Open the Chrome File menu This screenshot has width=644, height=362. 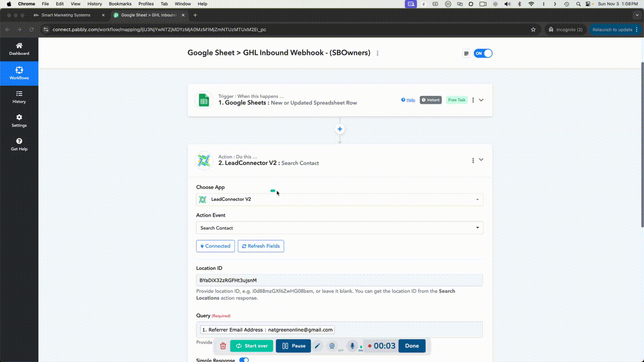coord(45,4)
